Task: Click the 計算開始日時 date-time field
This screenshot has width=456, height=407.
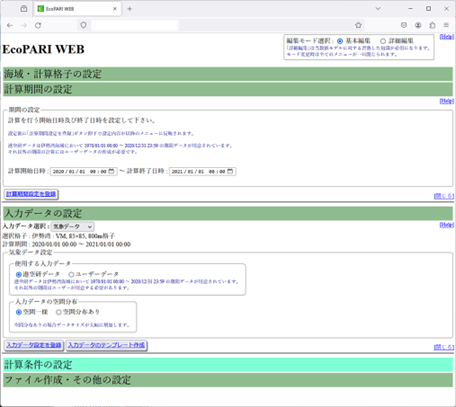Action: click(84, 171)
